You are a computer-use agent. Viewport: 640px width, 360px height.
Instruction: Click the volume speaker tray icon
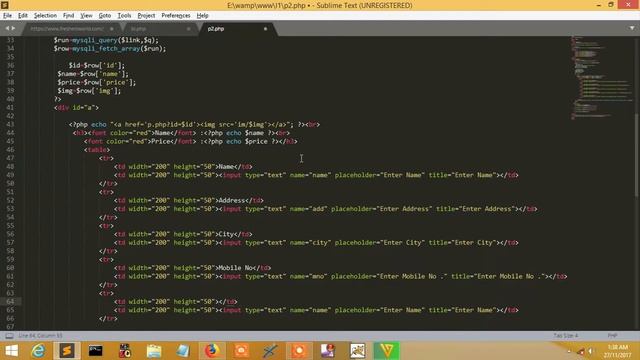point(590,351)
